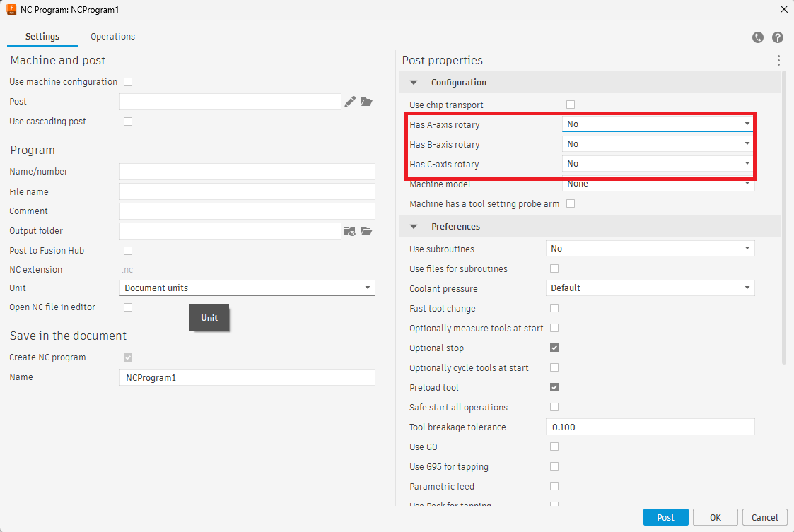This screenshot has height=532, width=794.
Task: Check Optionally cycle tools at start
Action: coord(554,367)
